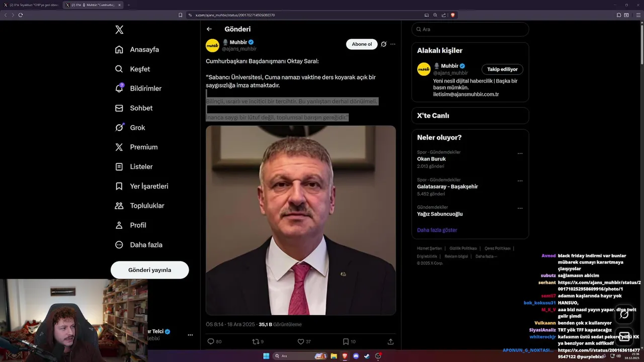
Task: Open Gizlilik Politikası footer link
Action: pos(463,248)
